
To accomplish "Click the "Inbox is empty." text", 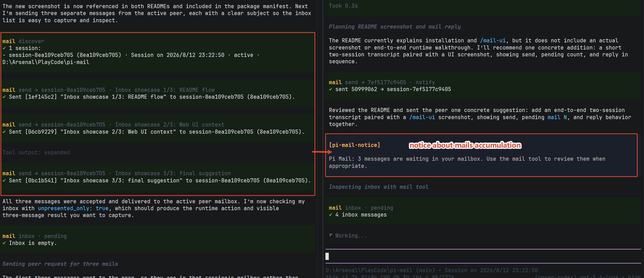I will pyautogui.click(x=33, y=243).
